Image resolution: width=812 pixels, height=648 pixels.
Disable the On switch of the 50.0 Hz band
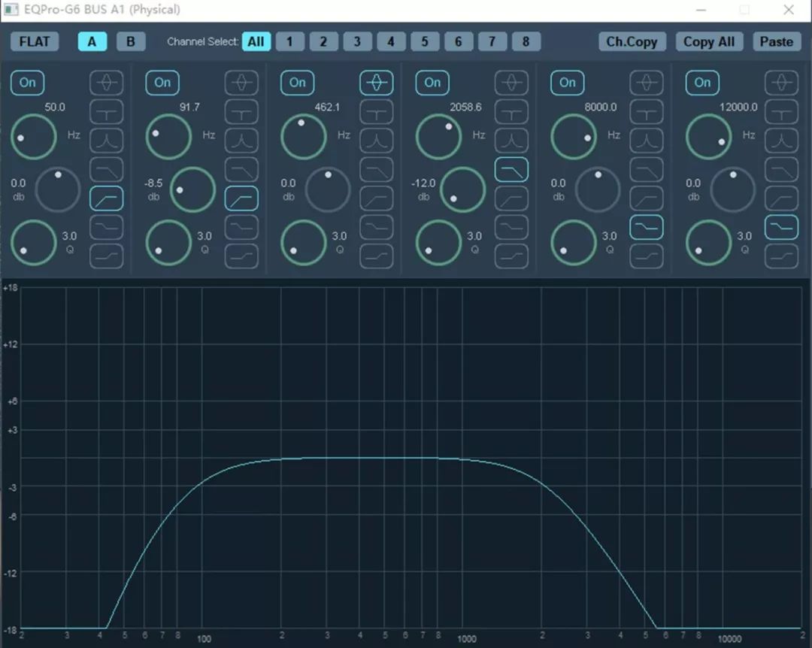coord(28,83)
